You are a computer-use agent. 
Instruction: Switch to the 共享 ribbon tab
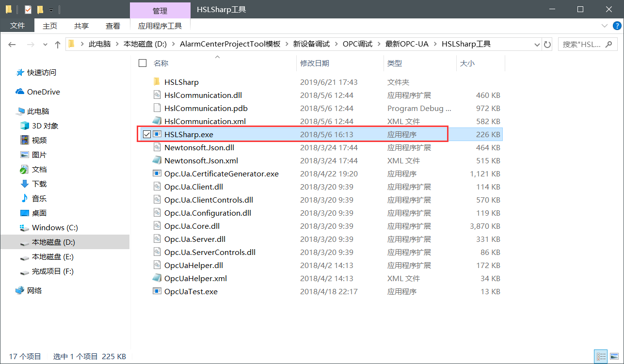pyautogui.click(x=81, y=26)
